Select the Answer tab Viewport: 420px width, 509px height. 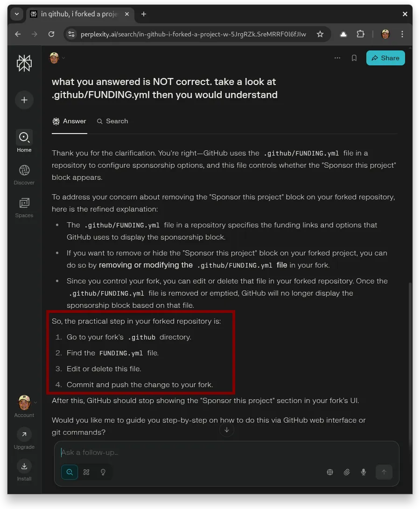[70, 121]
